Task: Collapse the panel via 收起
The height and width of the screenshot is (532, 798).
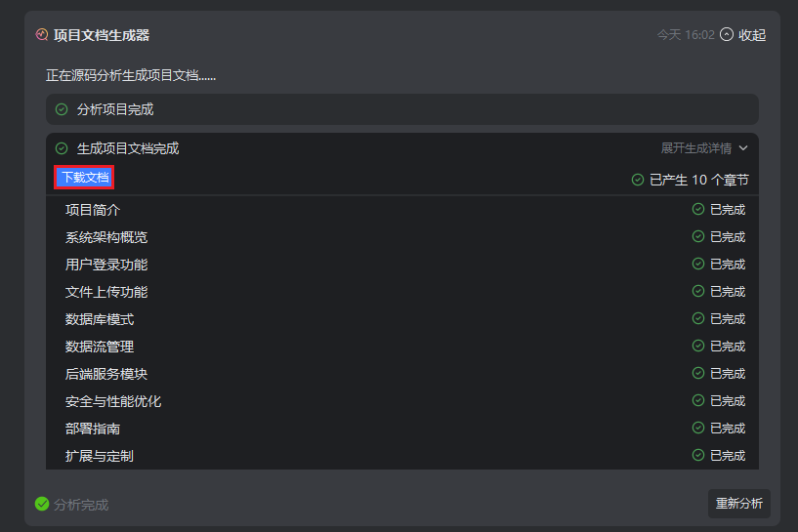Action: click(752, 35)
